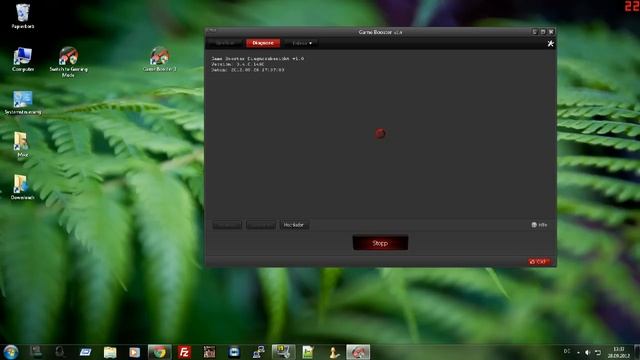Click the red button at window bottom-right
The height and width of the screenshot is (360, 640).
click(539, 262)
